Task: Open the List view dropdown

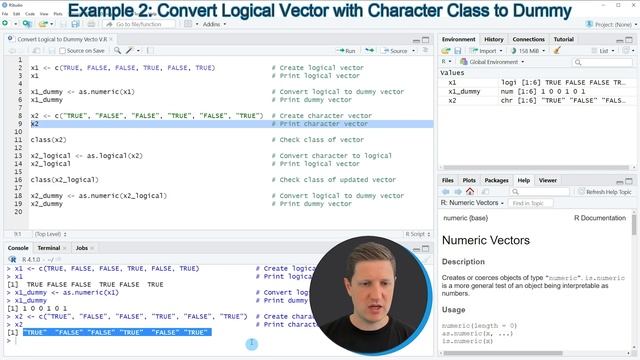Action: [603, 51]
